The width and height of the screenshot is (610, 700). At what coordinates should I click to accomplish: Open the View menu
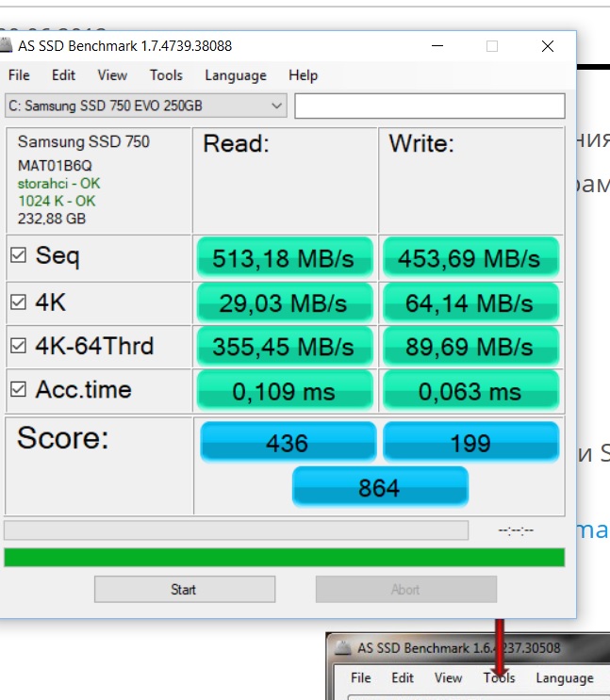tap(112, 75)
